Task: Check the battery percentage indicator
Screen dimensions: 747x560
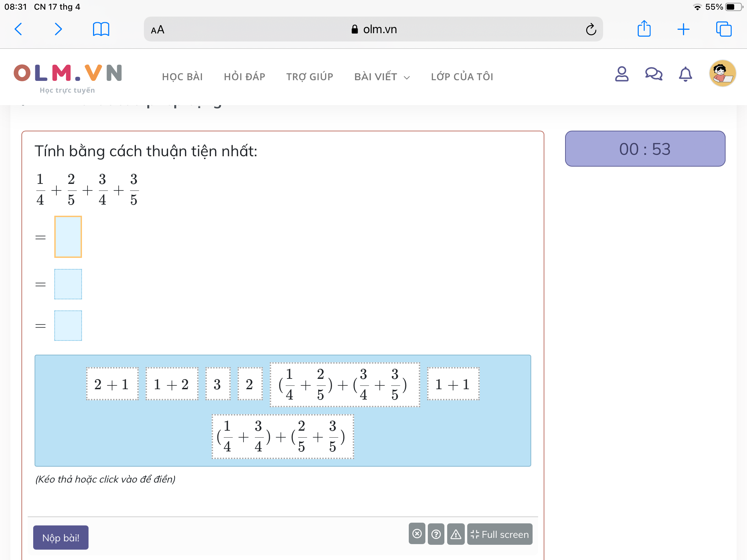Action: pyautogui.click(x=714, y=7)
